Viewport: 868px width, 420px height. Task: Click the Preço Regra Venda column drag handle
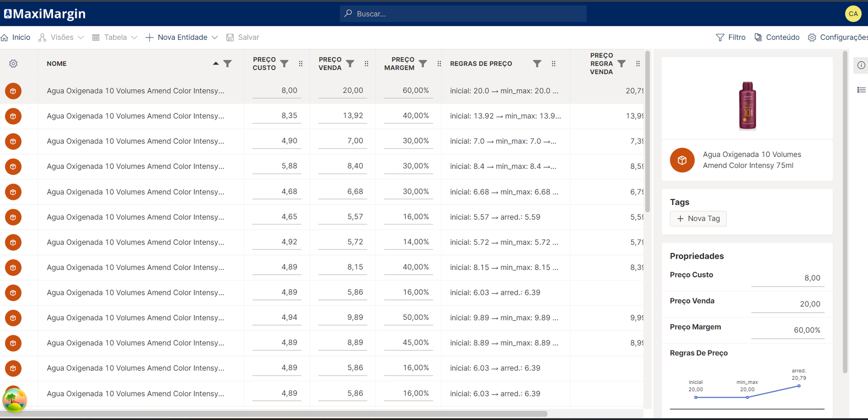(x=638, y=64)
